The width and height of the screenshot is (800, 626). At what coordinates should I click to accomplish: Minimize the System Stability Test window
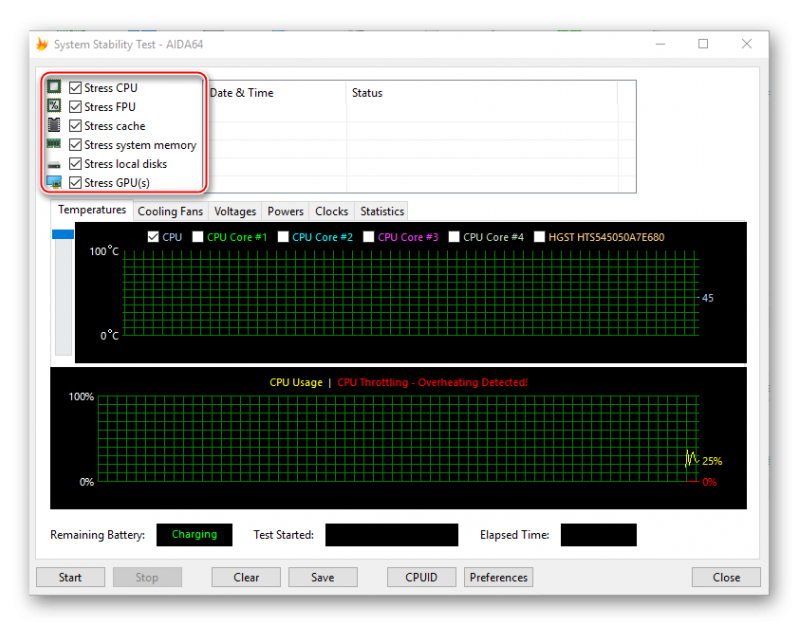660,44
